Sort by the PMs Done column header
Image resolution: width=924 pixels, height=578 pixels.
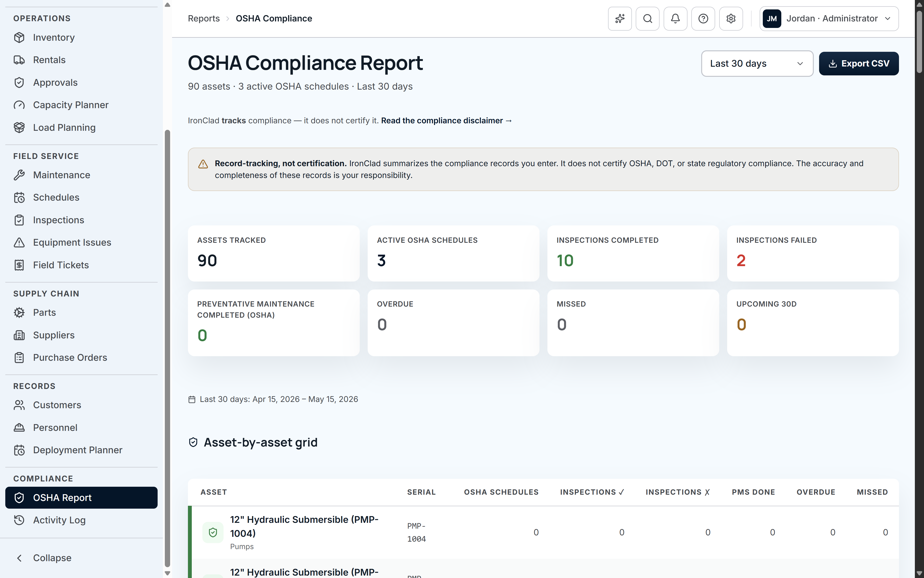pos(753,492)
